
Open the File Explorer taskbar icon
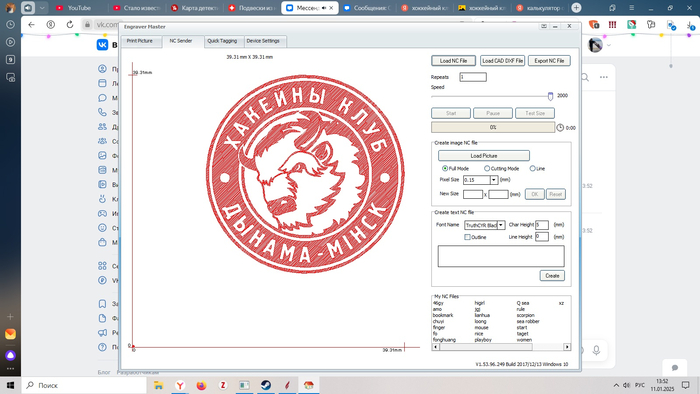tap(158, 385)
